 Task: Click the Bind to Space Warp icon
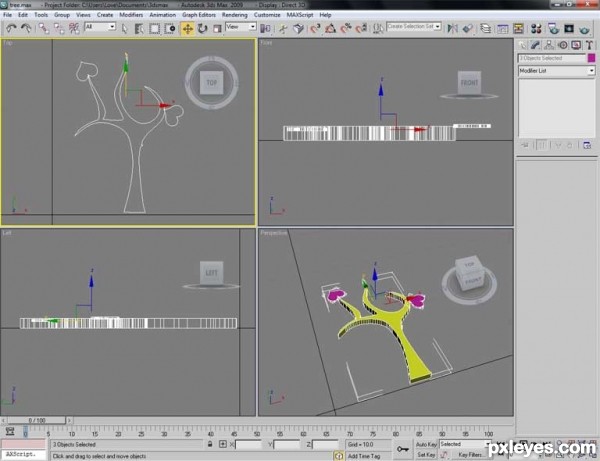point(74,29)
